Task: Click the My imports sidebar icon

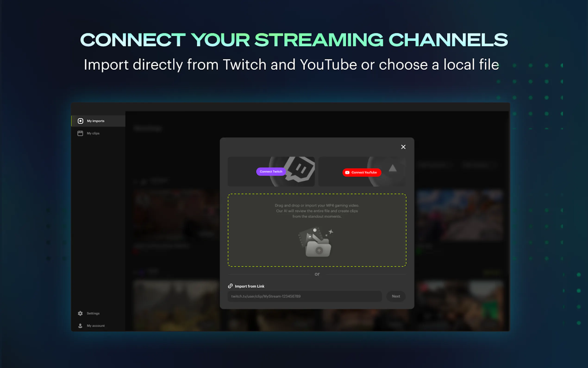Action: coord(81,121)
